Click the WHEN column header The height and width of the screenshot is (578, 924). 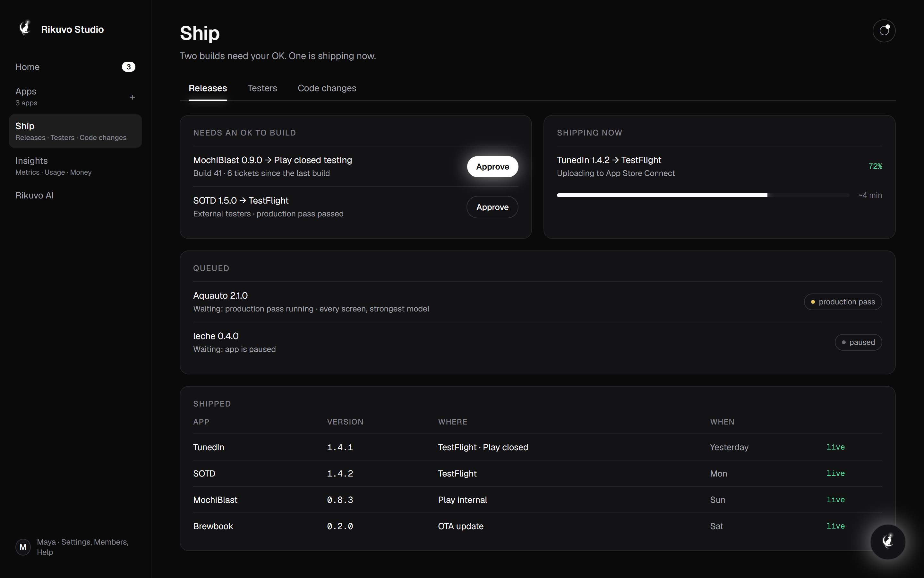click(722, 422)
